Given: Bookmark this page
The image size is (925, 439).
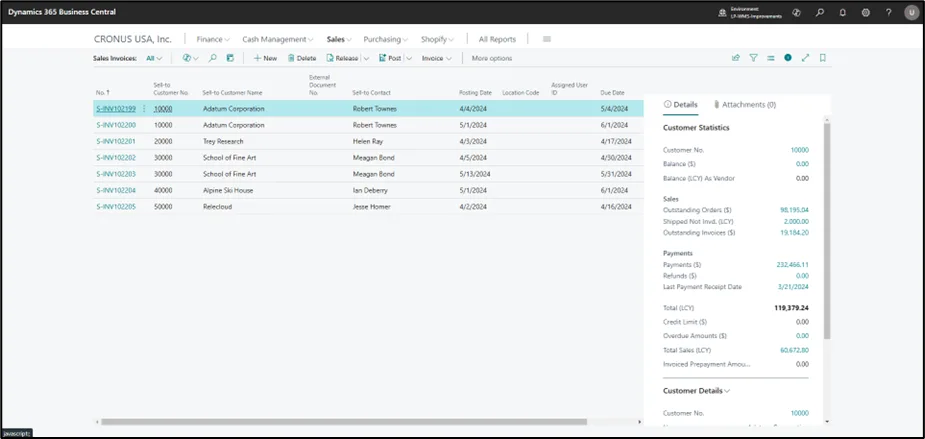Looking at the screenshot, I should tap(823, 58).
